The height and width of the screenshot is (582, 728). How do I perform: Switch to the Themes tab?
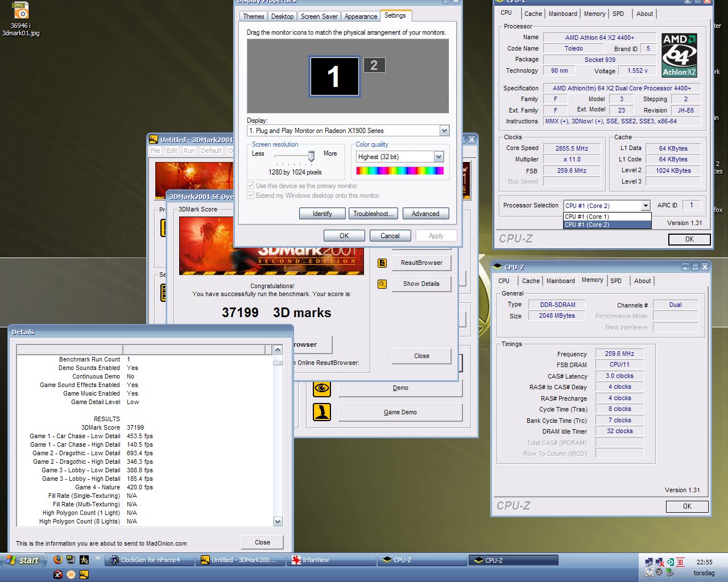(253, 16)
